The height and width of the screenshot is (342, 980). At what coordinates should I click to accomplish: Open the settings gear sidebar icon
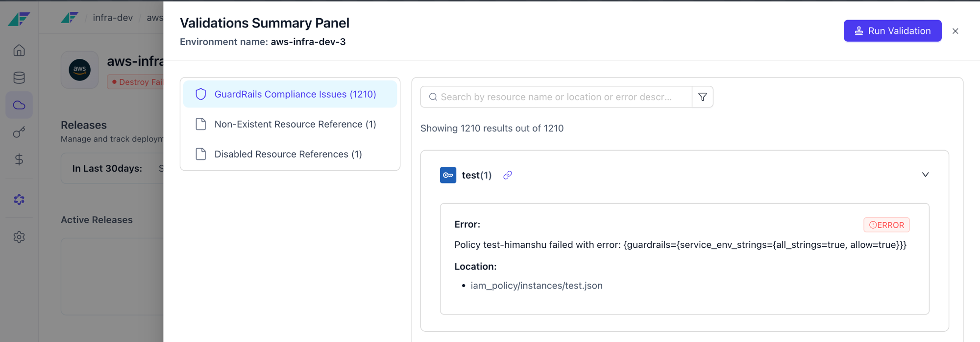pyautogui.click(x=19, y=237)
